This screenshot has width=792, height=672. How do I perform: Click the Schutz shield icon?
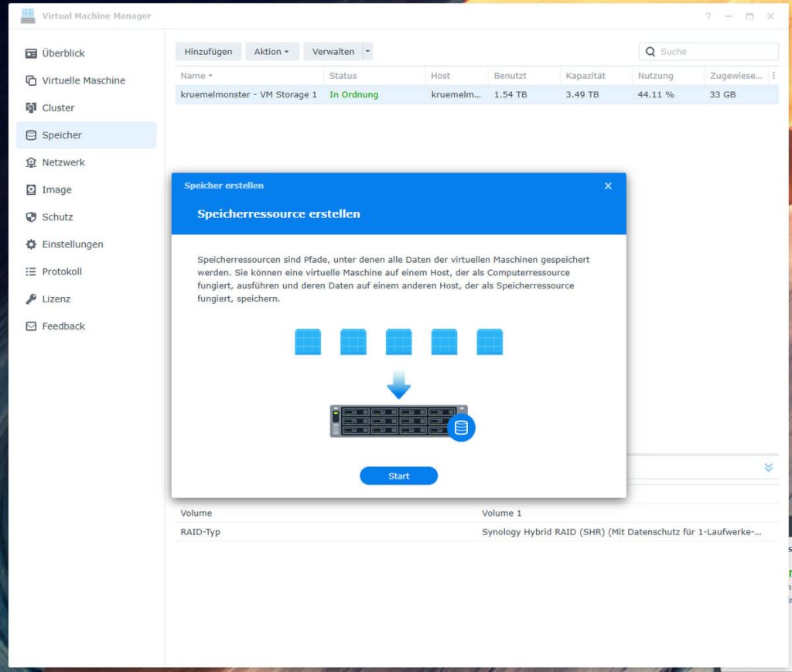(x=31, y=217)
